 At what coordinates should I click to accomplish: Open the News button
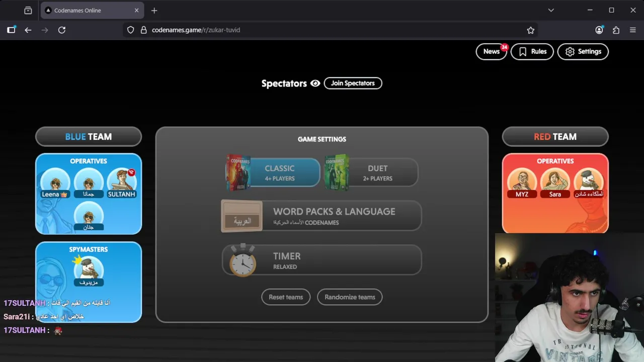coord(491,51)
